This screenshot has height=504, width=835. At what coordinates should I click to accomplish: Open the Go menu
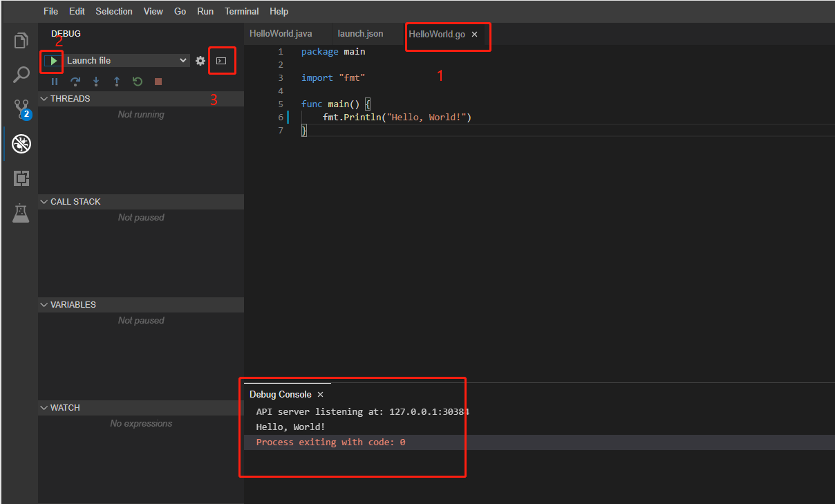[x=180, y=11]
